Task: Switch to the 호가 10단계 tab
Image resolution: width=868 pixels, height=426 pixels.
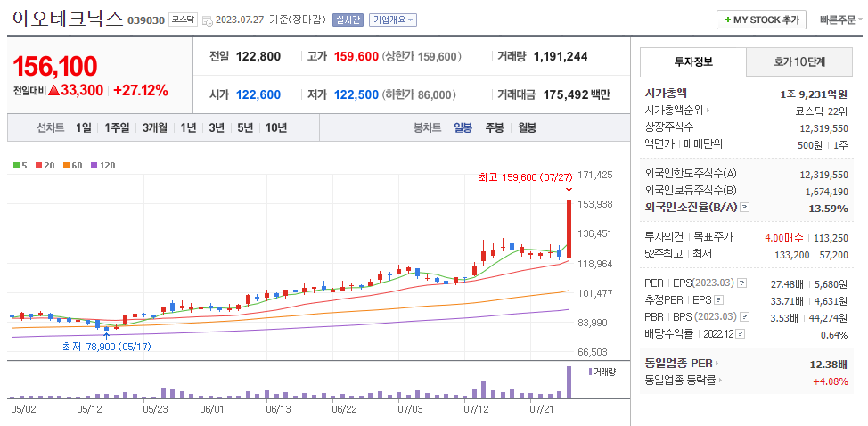Action: coord(799,62)
